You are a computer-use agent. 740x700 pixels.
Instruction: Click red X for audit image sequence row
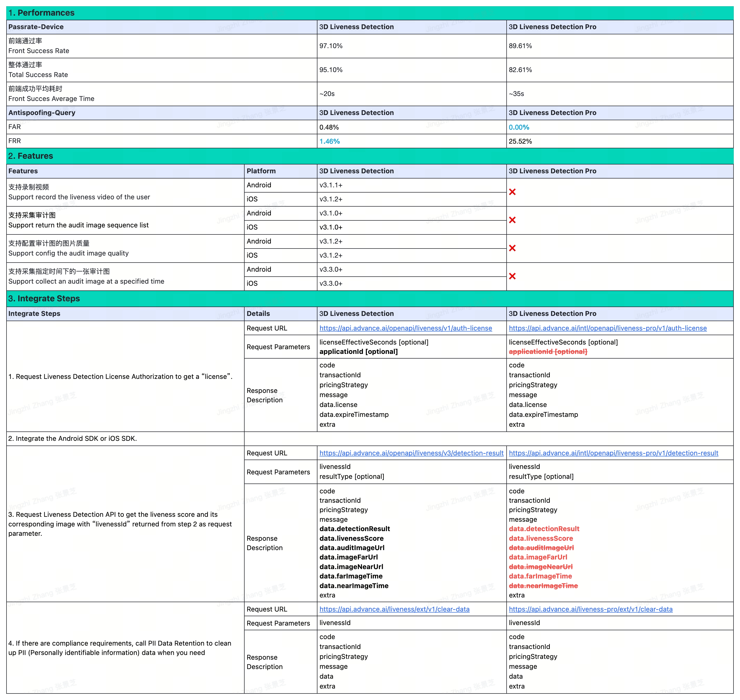pos(512,220)
